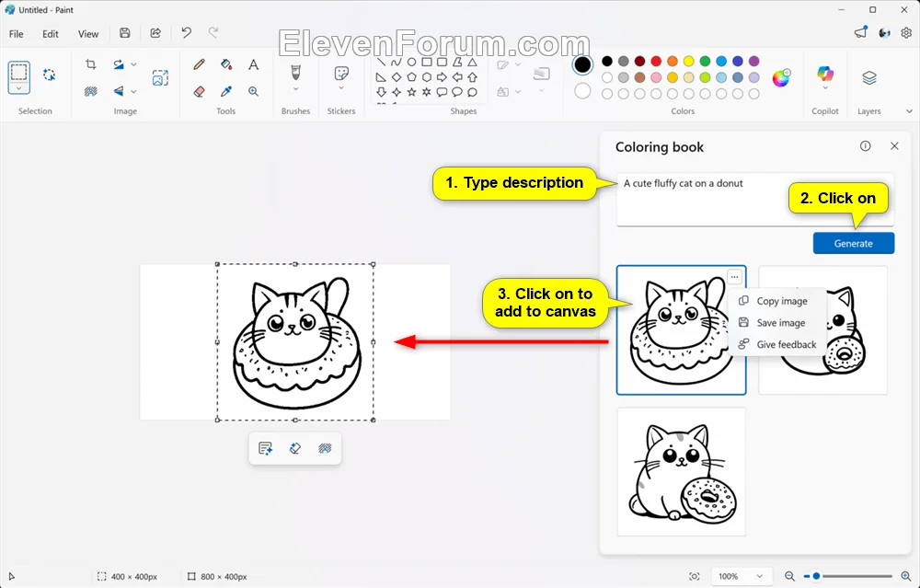
Task: Click the Coloring book info icon
Action: (x=866, y=146)
